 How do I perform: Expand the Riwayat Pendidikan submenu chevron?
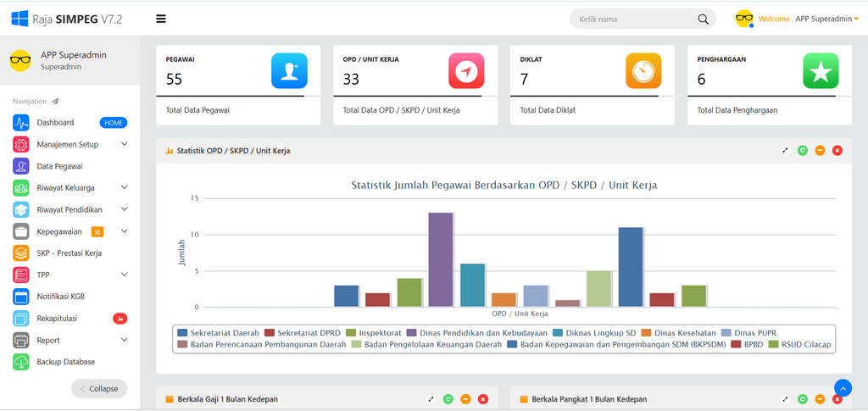click(125, 209)
